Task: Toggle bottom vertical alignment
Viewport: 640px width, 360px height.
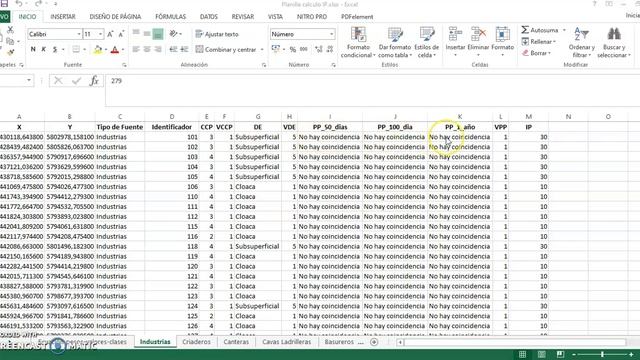Action: 158,34
